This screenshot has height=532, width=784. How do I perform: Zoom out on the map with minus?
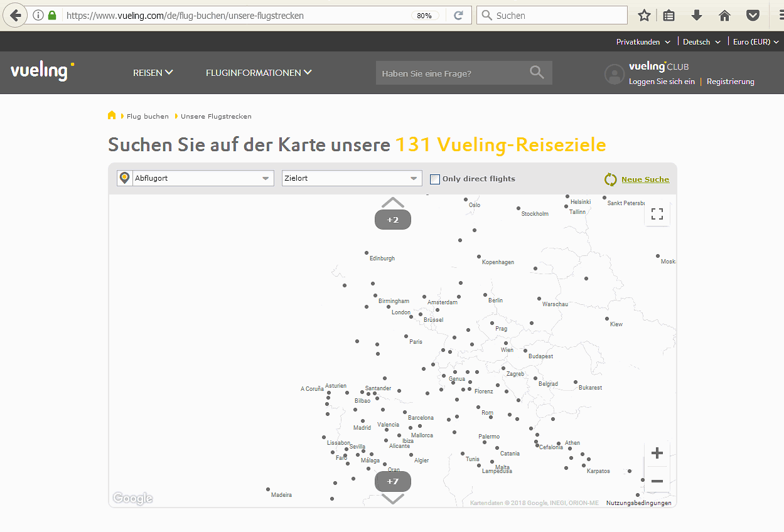[657, 481]
